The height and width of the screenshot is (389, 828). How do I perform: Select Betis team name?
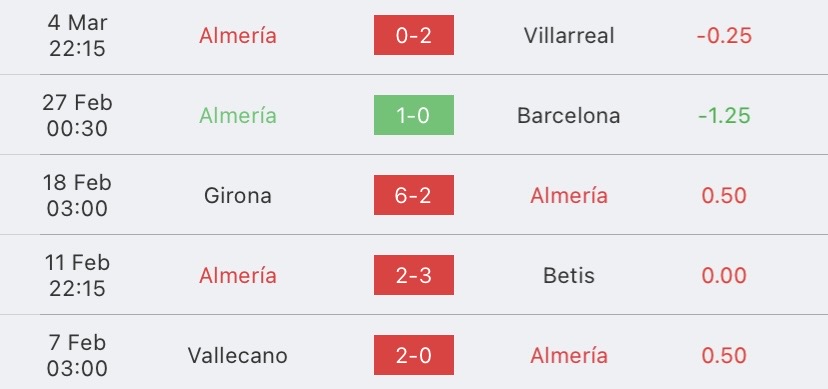pos(569,275)
